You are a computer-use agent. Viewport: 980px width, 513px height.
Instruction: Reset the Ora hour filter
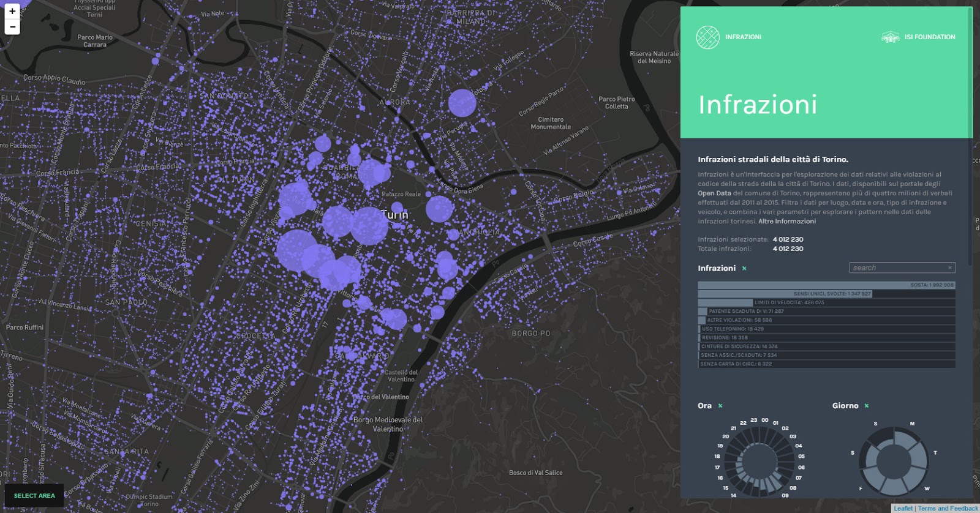point(720,406)
